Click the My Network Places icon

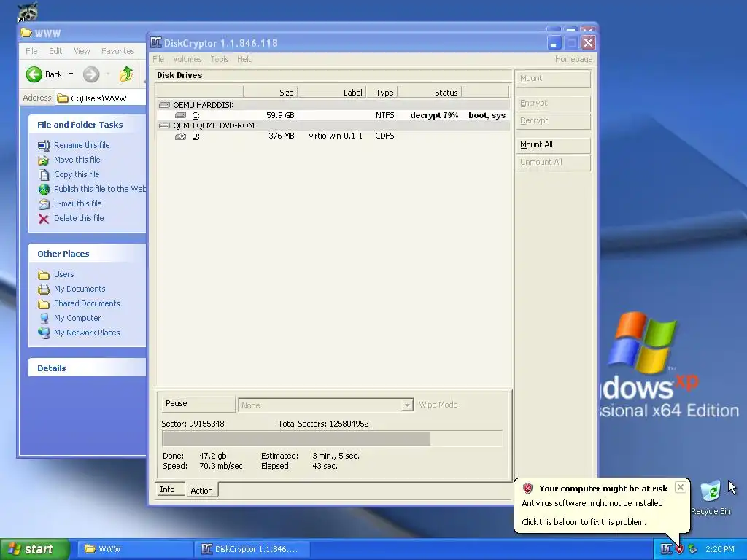click(x=44, y=332)
